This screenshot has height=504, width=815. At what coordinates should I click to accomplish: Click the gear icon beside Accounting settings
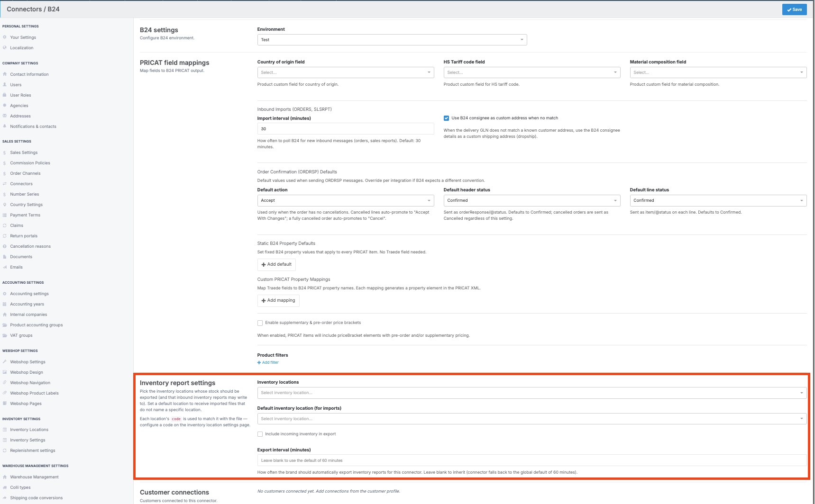pos(5,294)
